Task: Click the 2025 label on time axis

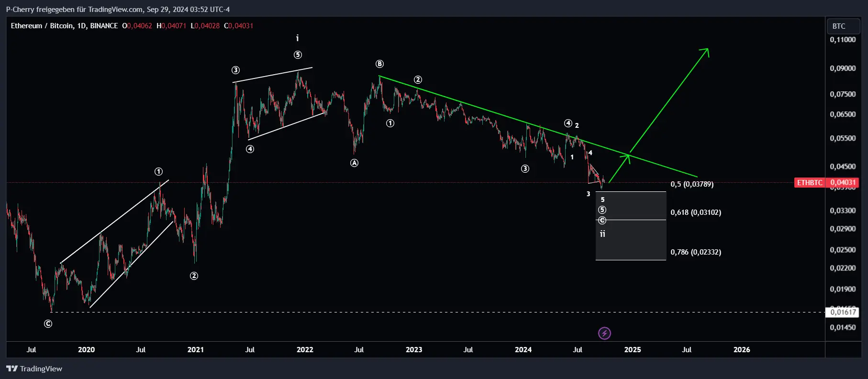Action: click(633, 350)
